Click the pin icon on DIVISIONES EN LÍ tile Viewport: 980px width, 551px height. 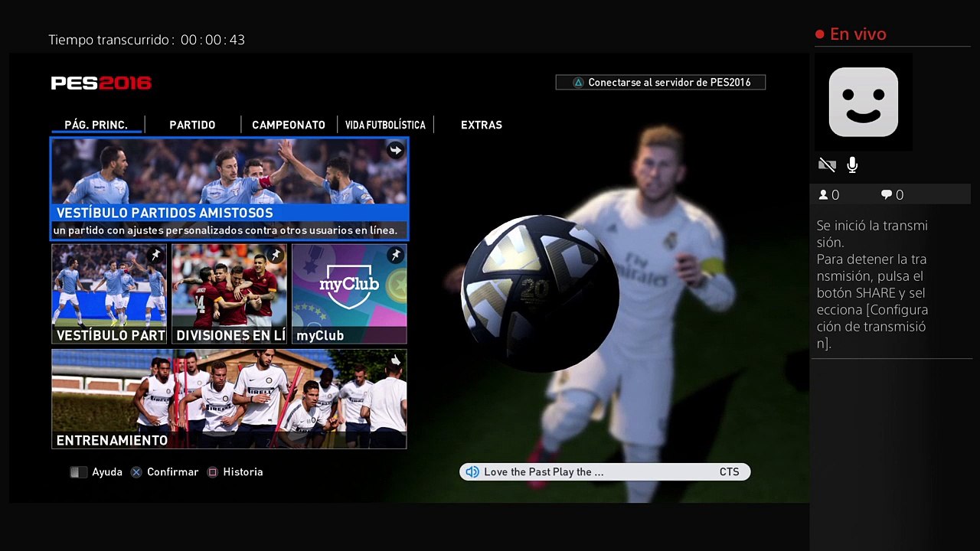coord(276,255)
